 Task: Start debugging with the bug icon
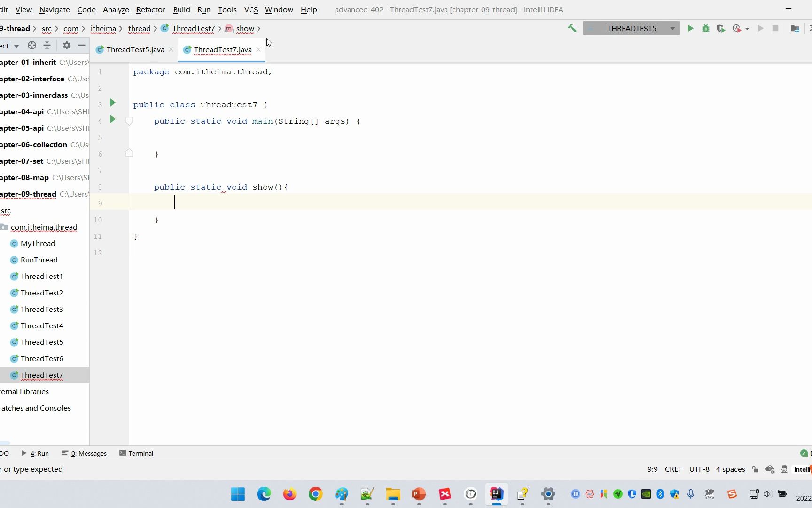pyautogui.click(x=705, y=28)
